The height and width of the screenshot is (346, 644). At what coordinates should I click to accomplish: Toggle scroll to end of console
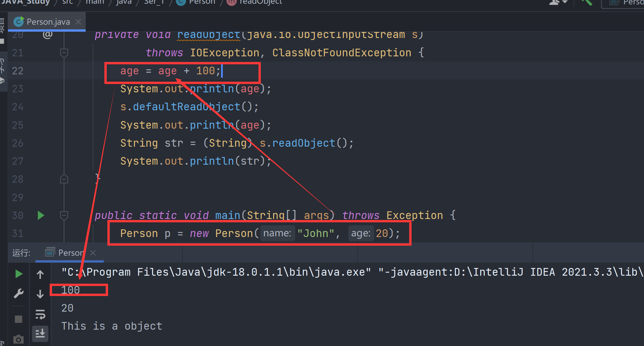[40, 333]
